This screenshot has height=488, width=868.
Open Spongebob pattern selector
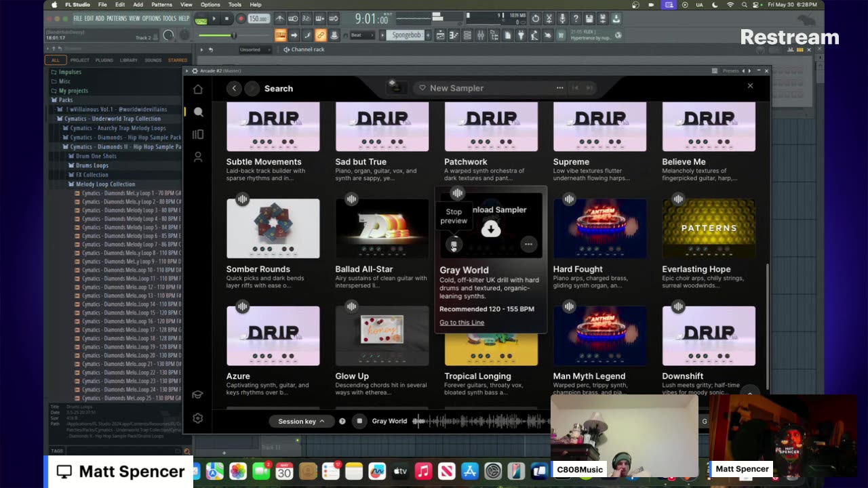(406, 35)
